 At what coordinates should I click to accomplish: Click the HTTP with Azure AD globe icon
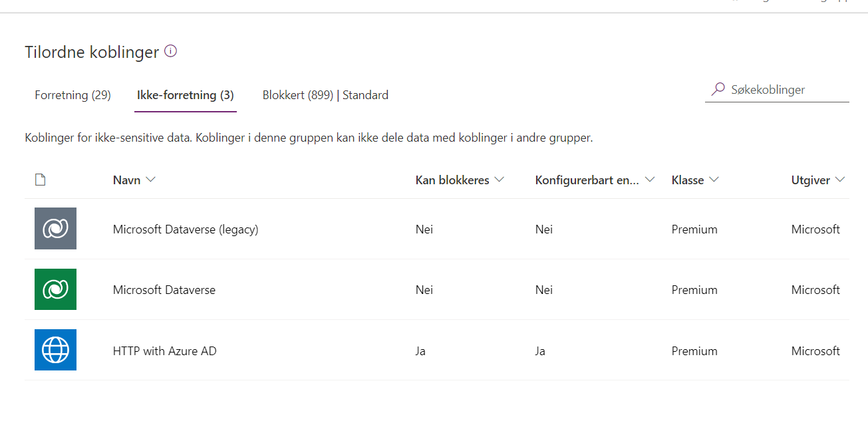55,350
